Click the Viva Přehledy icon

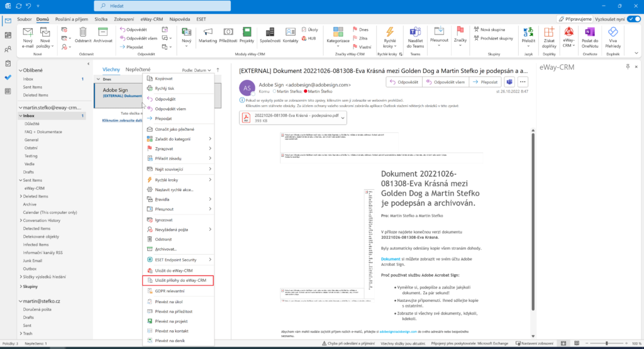coord(613,31)
